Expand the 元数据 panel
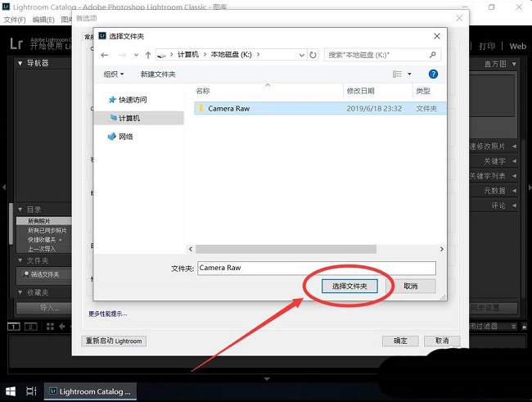 click(x=514, y=191)
